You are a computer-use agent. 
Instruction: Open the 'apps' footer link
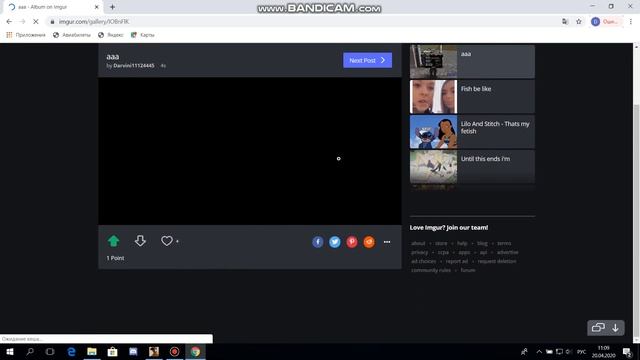[x=464, y=252]
